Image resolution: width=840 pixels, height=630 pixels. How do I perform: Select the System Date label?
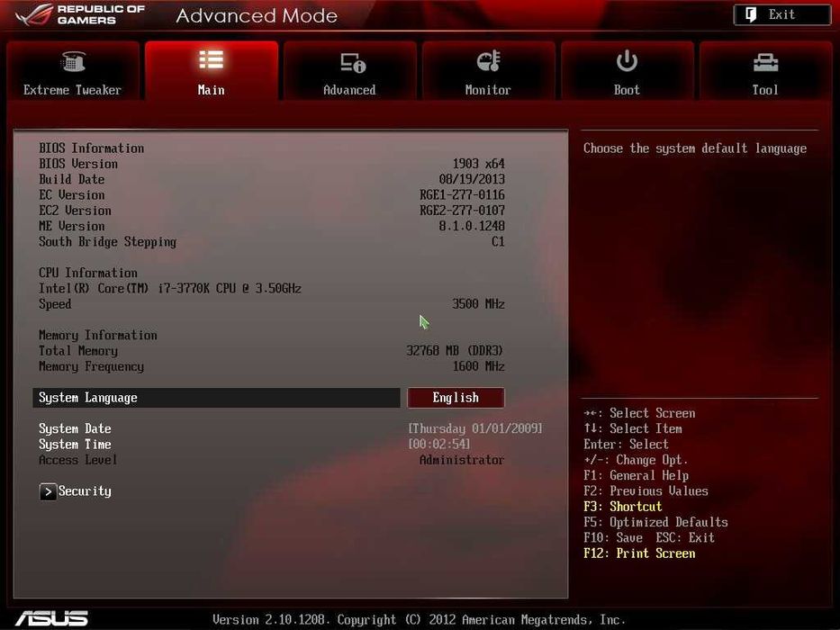(x=75, y=428)
